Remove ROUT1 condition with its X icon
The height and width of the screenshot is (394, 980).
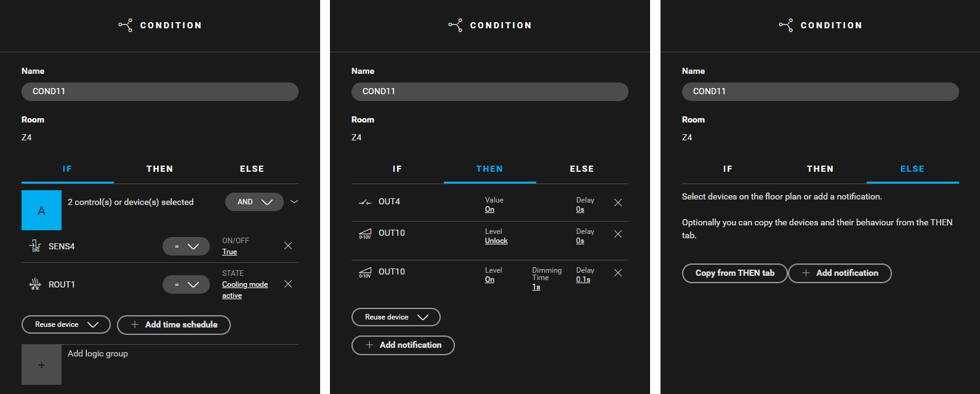click(288, 284)
